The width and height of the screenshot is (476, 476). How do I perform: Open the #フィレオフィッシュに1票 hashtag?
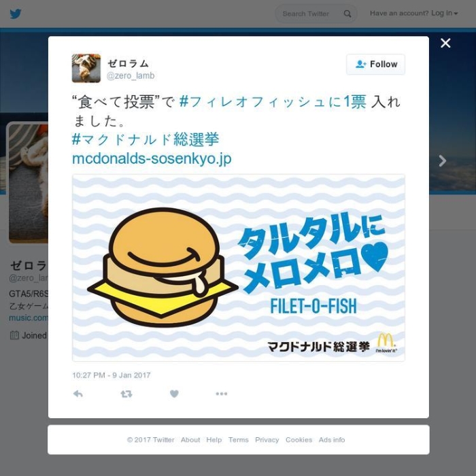click(x=273, y=101)
